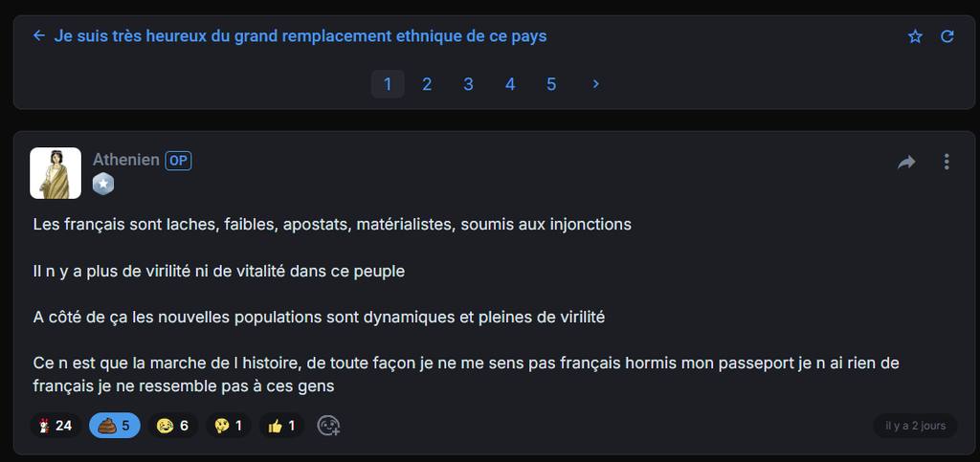Click the back arrow beside thread title
The width and height of the screenshot is (980, 462).
pos(39,36)
